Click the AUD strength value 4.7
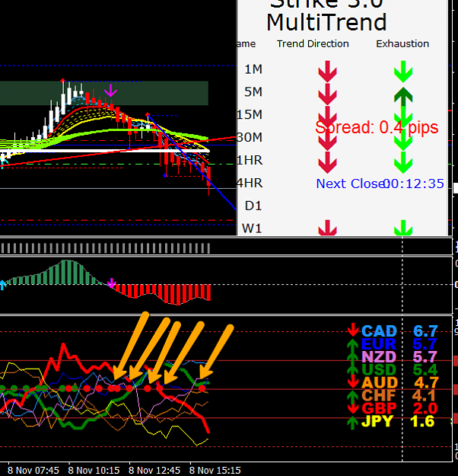Screen dimensions: 458x476 pos(427,382)
